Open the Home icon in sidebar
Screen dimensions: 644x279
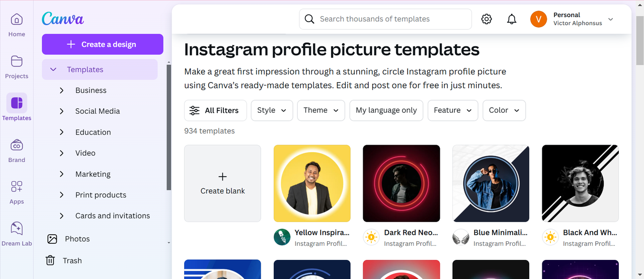tap(17, 20)
